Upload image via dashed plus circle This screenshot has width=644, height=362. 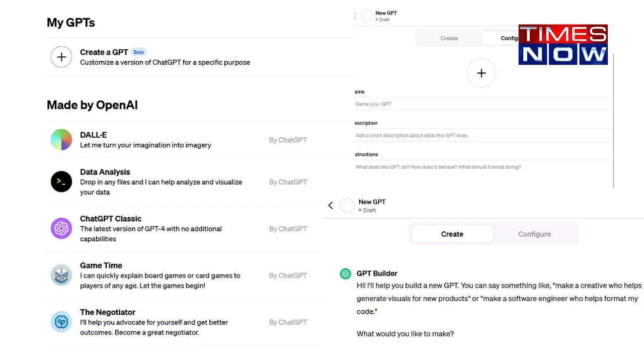coord(481,73)
